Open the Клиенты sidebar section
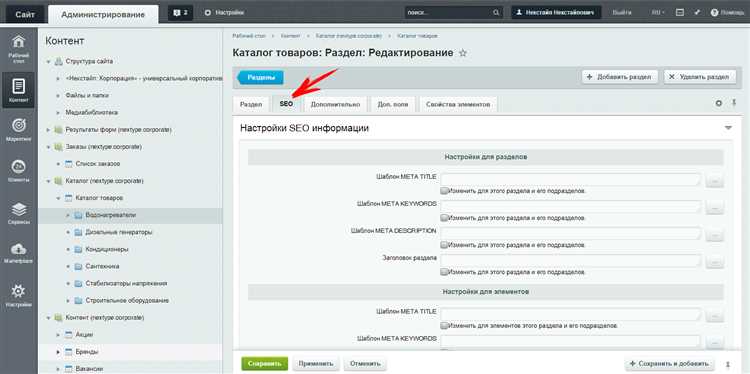This screenshot has width=750, height=374. tap(19, 171)
